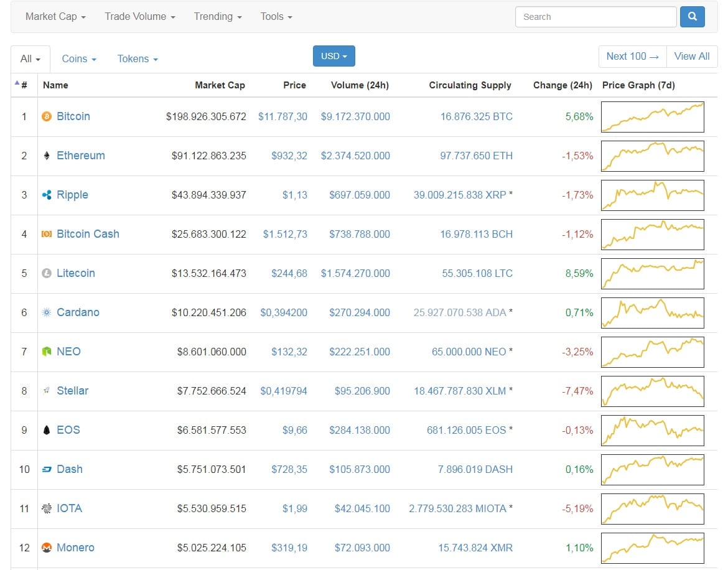Screen dimensions: 728x570
Task: Expand the Trade Volume dropdown
Action: pyautogui.click(x=139, y=17)
